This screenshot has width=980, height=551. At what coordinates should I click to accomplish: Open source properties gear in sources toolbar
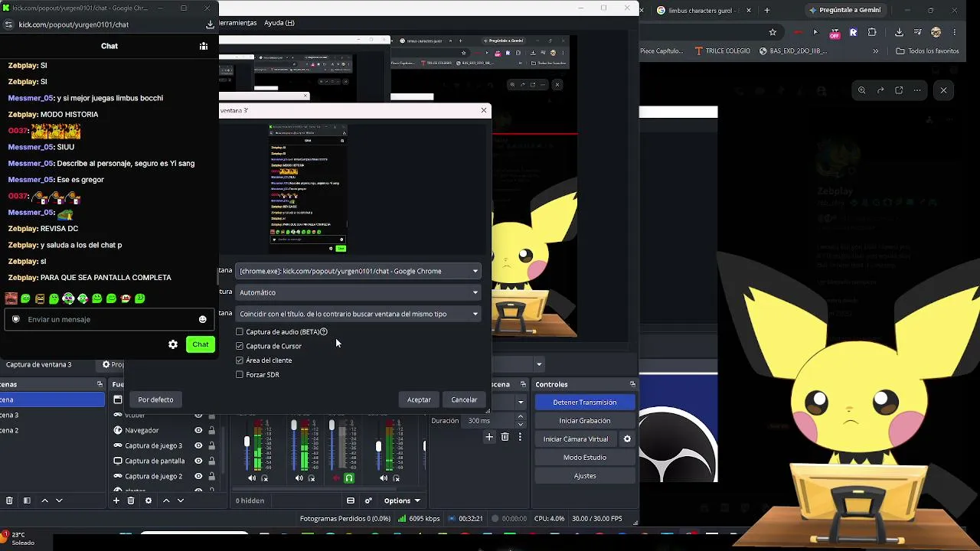[x=148, y=500]
